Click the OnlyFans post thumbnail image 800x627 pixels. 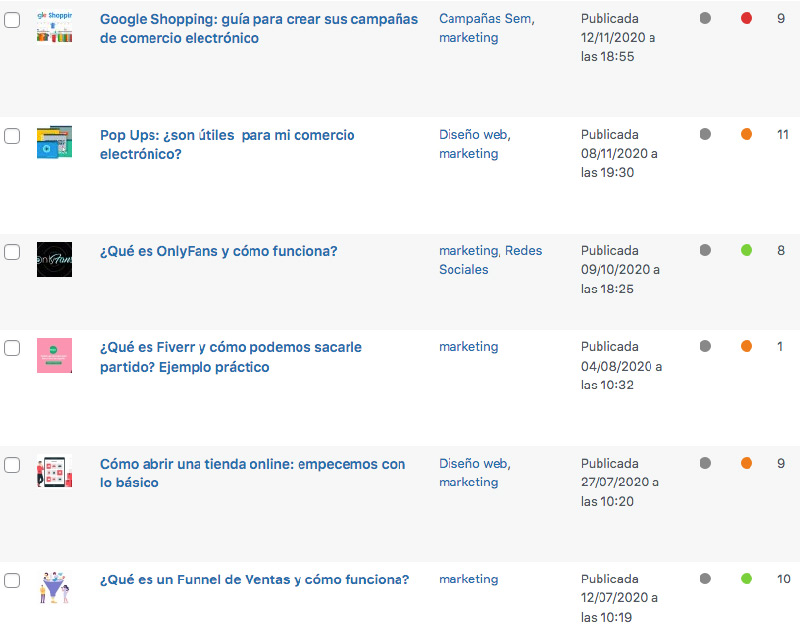tap(54, 259)
